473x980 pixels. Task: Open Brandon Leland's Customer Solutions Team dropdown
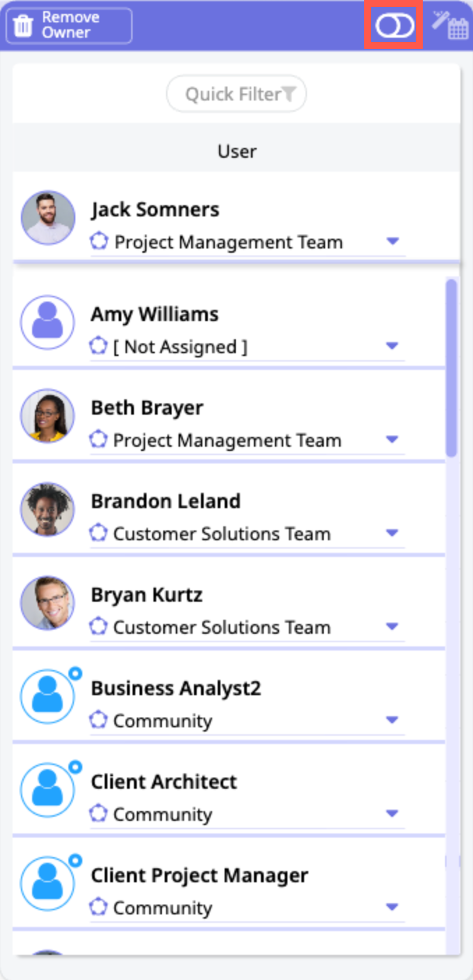pos(392,533)
